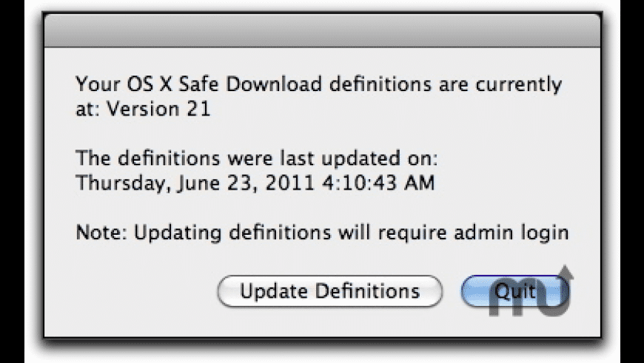Select the "Version 21" text
Viewport: 644px width, 363px height.
pos(158,109)
